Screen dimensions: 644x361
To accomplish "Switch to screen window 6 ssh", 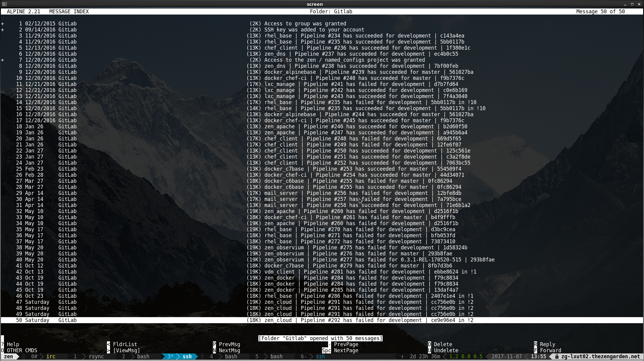I will (x=313, y=356).
